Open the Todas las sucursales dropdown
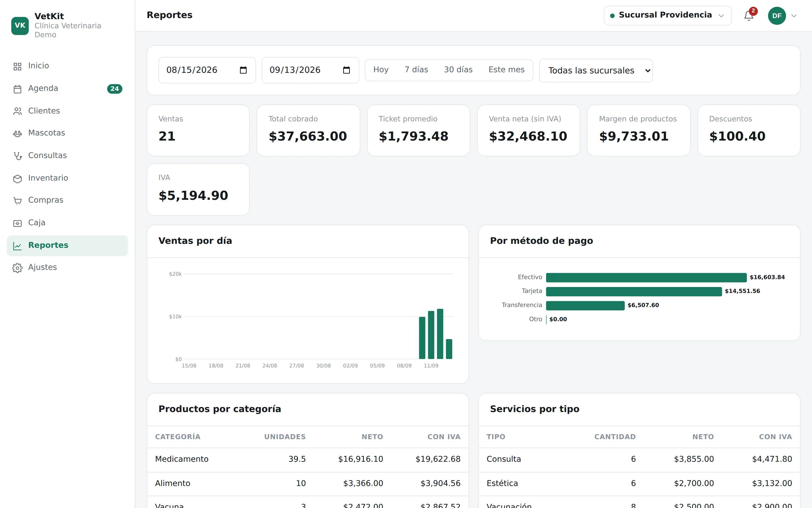Image resolution: width=812 pixels, height=508 pixels. 595,70
